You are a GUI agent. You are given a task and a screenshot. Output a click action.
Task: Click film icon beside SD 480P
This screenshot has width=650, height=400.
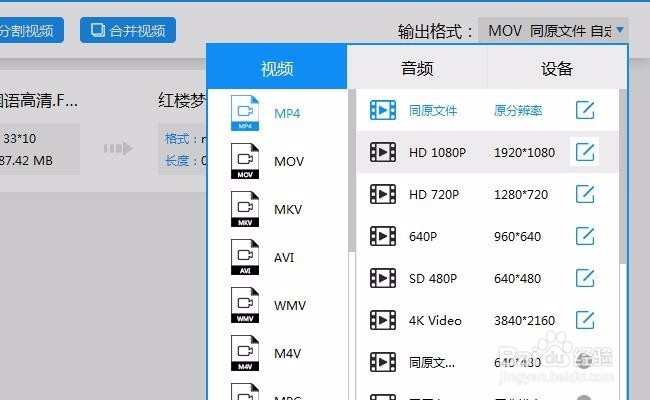tap(383, 278)
